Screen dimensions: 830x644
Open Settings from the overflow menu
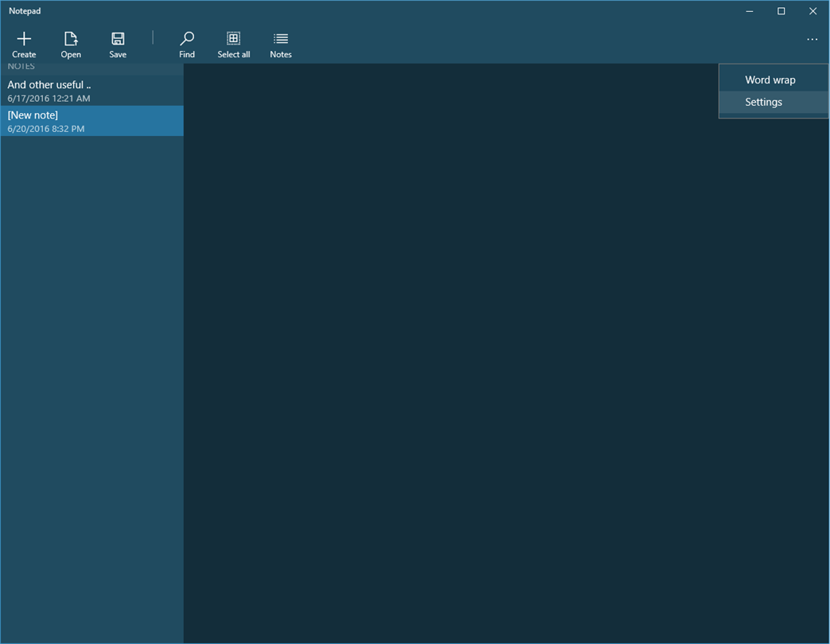pos(774,102)
